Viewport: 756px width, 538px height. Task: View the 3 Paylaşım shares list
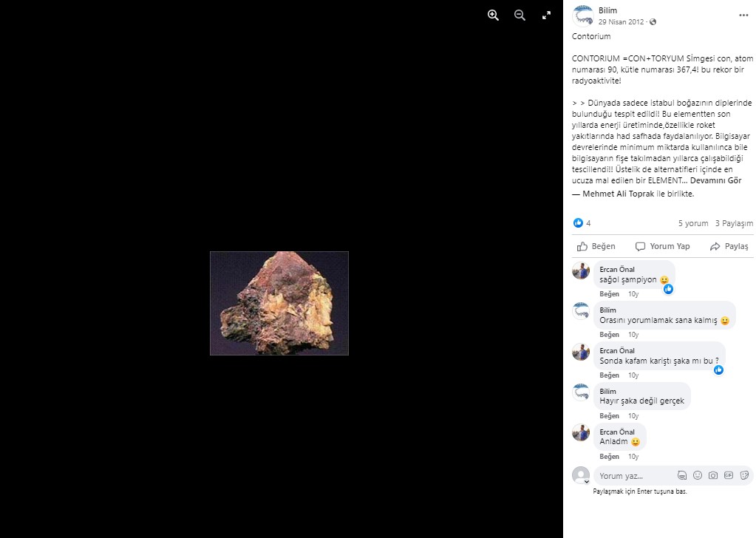733,223
